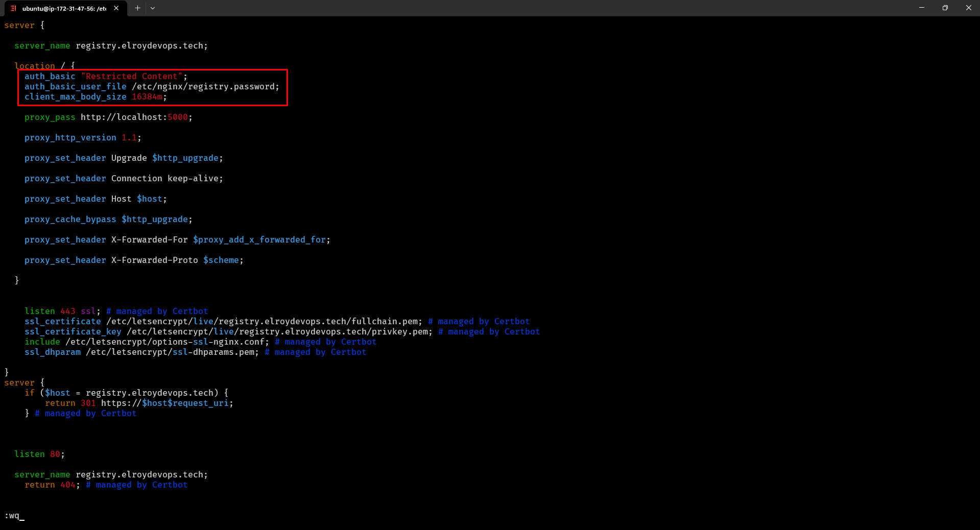The image size is (980, 530).
Task: Click the server_name registry.elroydevops.tech line
Action: coord(111,45)
